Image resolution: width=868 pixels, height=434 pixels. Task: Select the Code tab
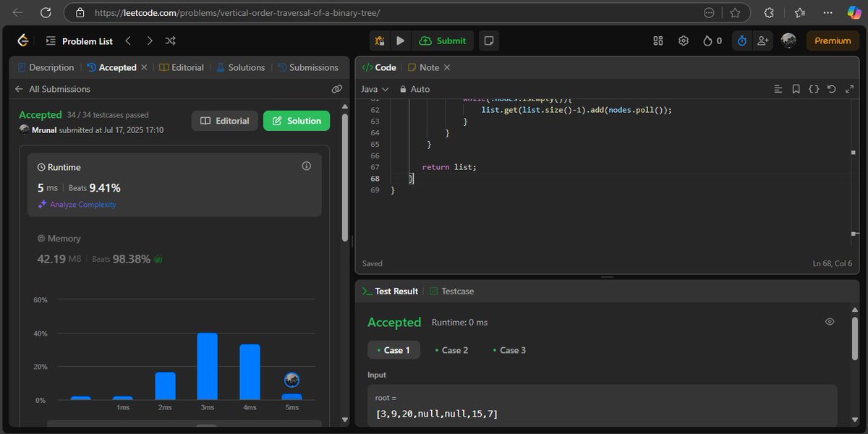pyautogui.click(x=378, y=67)
